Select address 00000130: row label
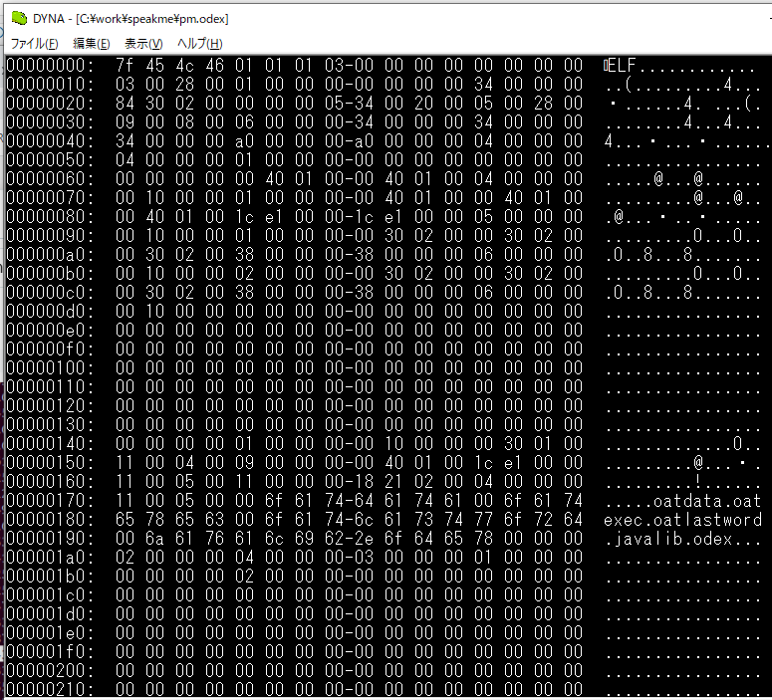The width and height of the screenshot is (772, 700). pos(50,425)
